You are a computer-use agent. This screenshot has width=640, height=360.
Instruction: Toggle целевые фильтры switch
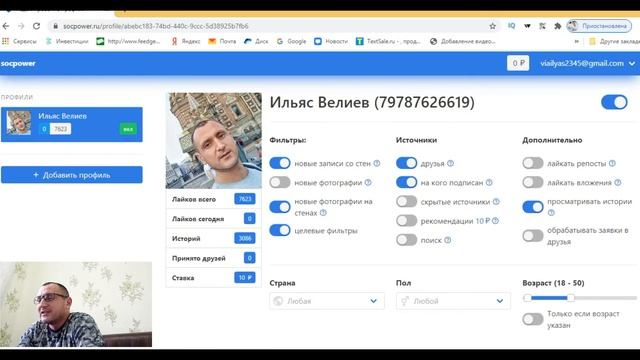pos(280,231)
